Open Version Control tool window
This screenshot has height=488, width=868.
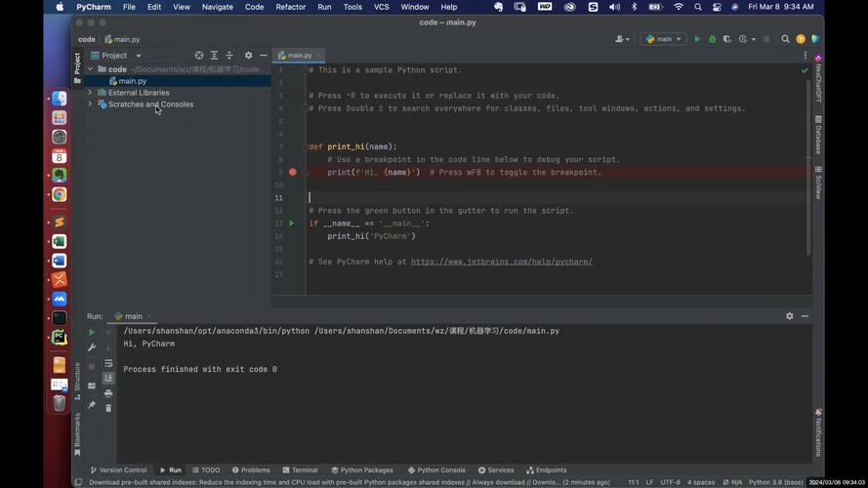coord(118,470)
